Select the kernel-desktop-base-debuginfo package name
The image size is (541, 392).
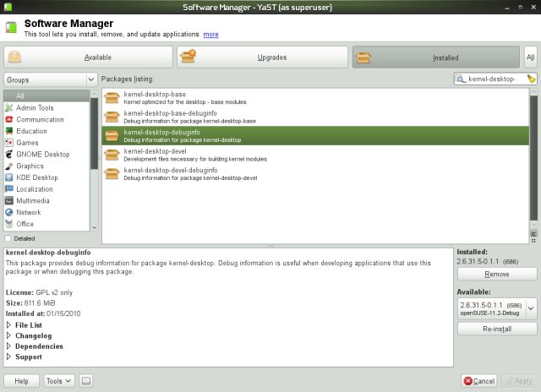[x=171, y=113]
